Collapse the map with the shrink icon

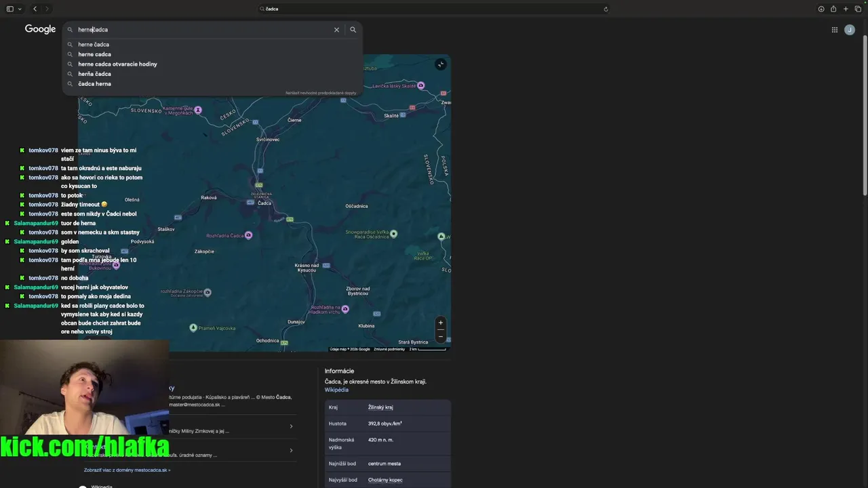coord(441,64)
